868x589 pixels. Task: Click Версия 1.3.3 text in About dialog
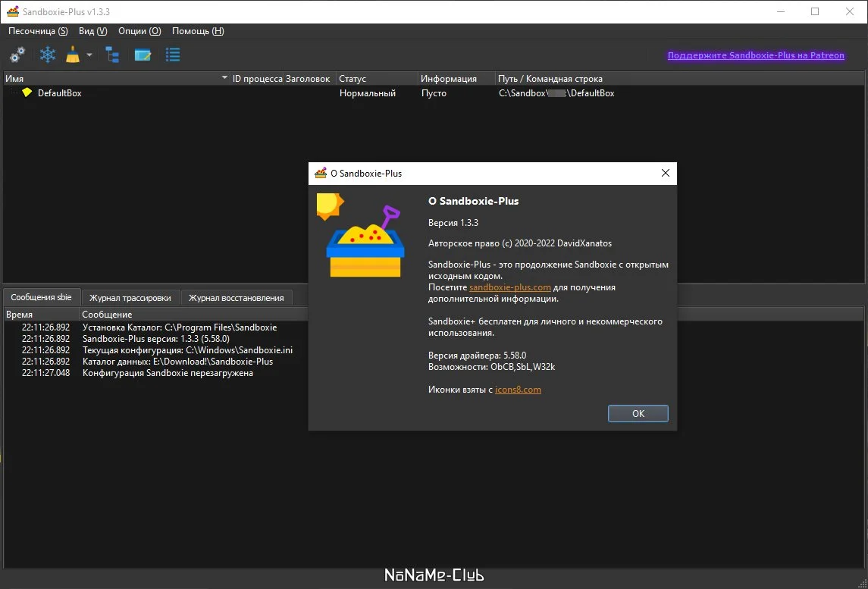pos(453,223)
